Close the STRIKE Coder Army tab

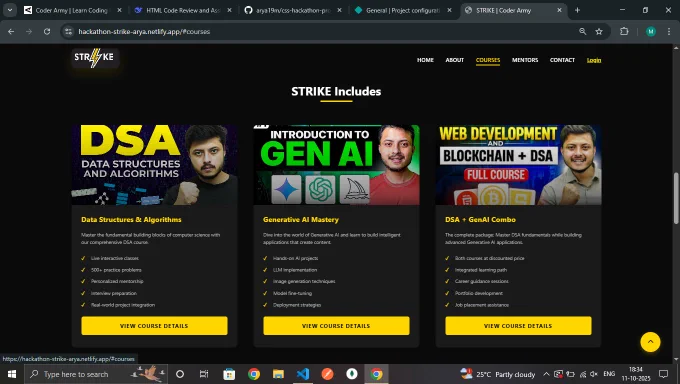[x=559, y=10]
